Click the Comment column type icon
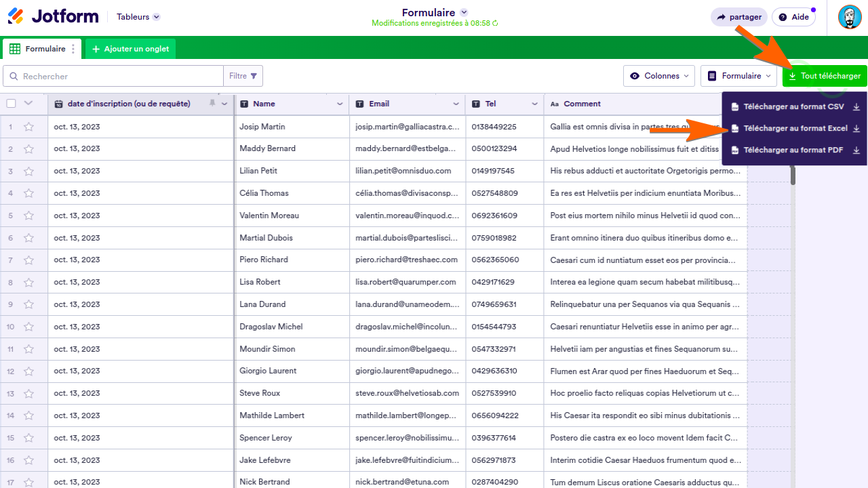 point(555,104)
